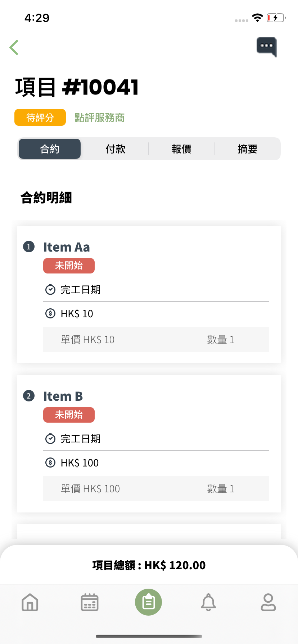This screenshot has width=298, height=644.
Task: Open the calendar icon in bottom bar
Action: [90, 602]
